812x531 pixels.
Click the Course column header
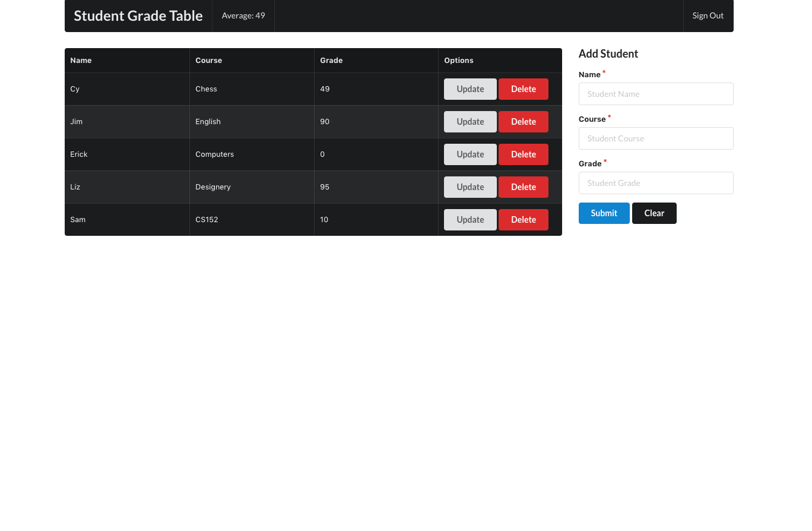(x=252, y=61)
